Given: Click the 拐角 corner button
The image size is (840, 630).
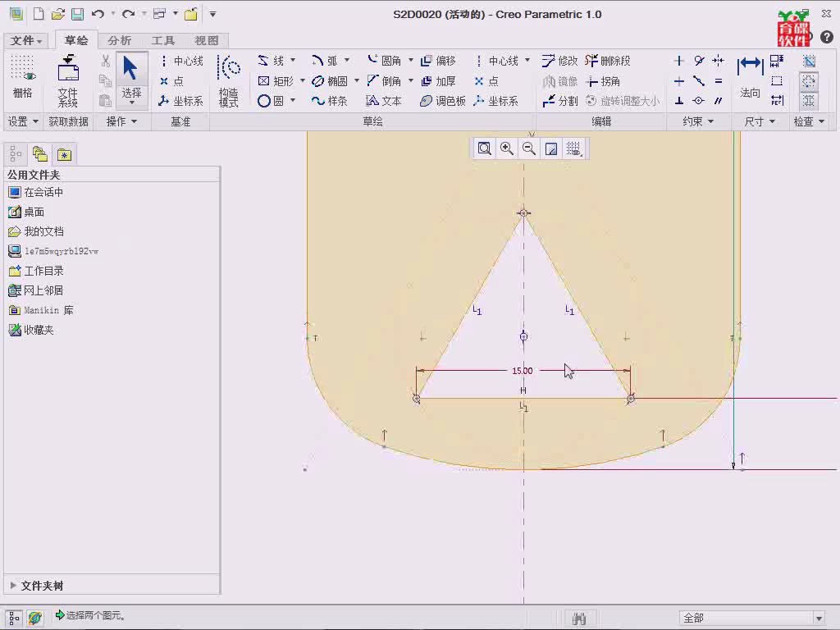Looking at the screenshot, I should 603,81.
